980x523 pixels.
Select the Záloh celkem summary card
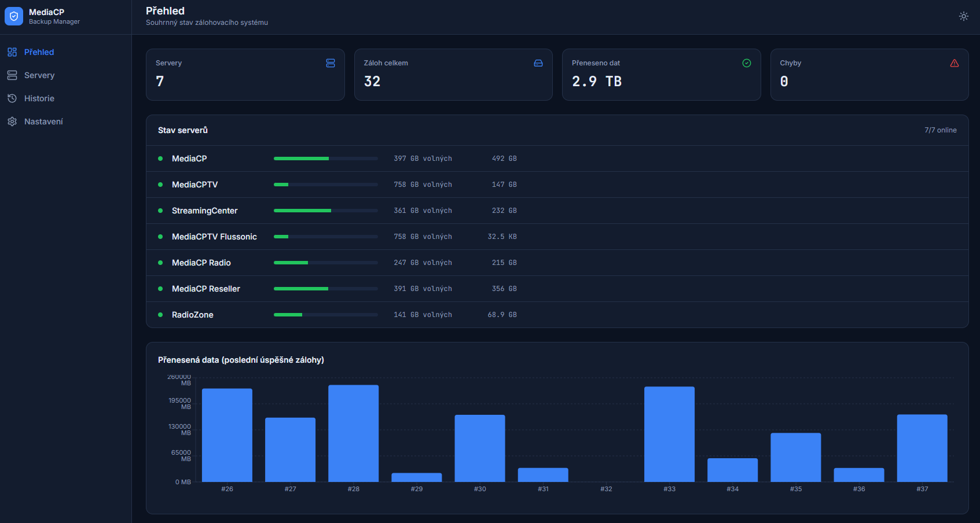coord(453,75)
